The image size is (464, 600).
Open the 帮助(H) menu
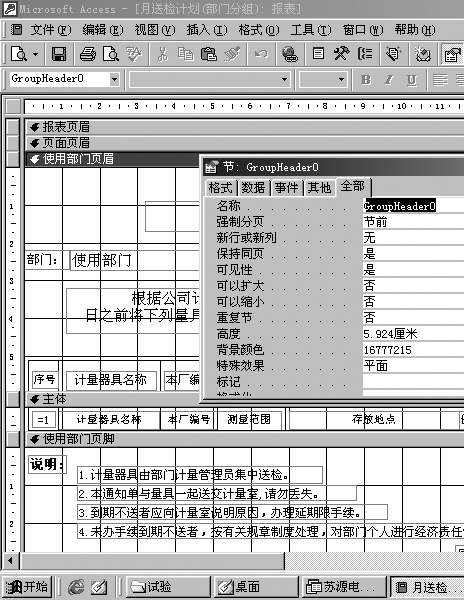(x=415, y=30)
